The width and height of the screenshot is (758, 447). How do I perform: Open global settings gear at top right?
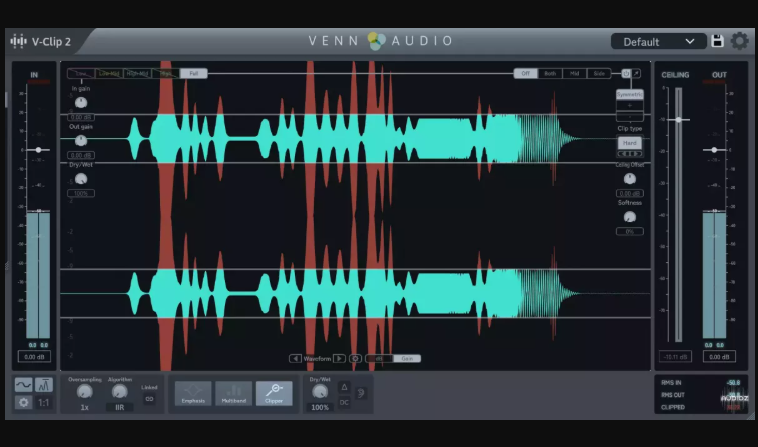739,41
